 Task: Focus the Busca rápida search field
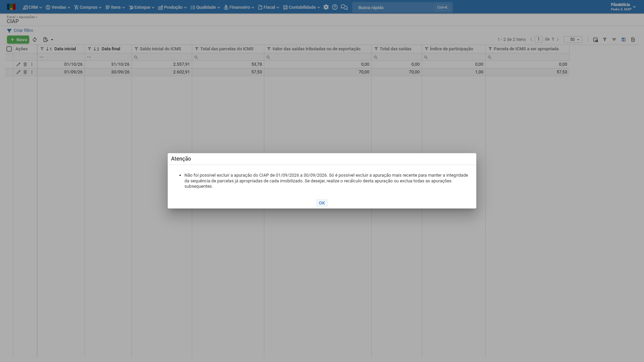tap(402, 7)
